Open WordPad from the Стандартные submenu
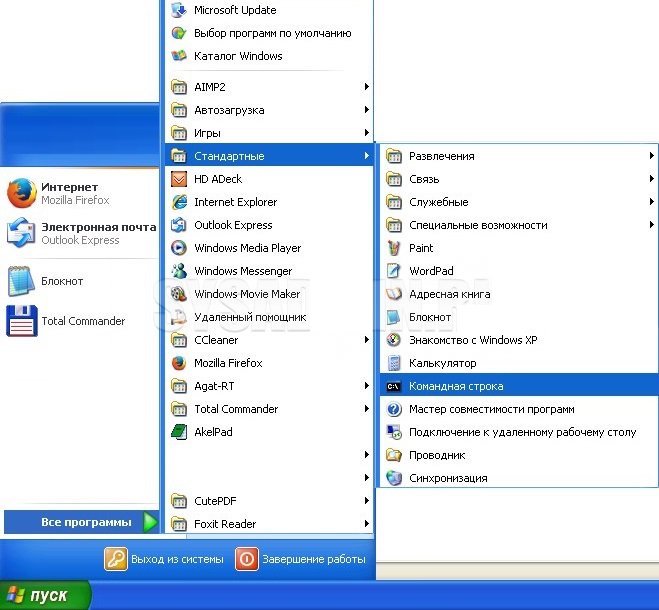The height and width of the screenshot is (610, 659). point(430,271)
